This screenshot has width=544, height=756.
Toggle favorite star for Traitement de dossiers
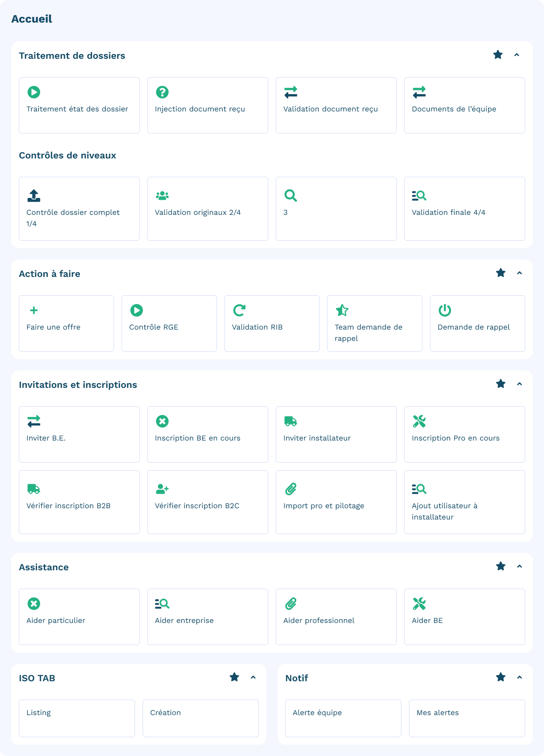click(498, 55)
